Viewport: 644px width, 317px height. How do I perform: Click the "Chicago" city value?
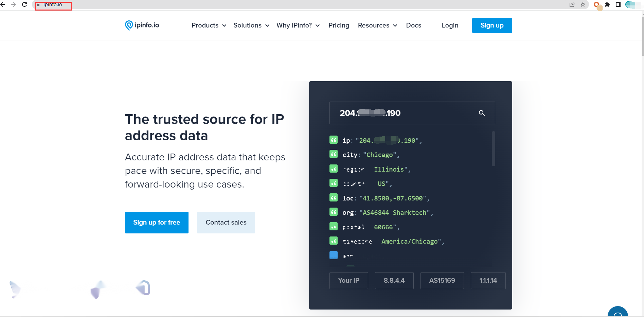[x=379, y=155]
